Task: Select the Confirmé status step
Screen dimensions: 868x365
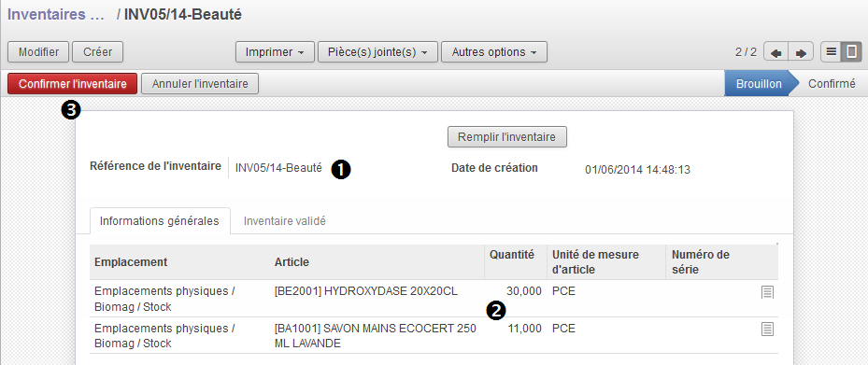Action: click(832, 84)
